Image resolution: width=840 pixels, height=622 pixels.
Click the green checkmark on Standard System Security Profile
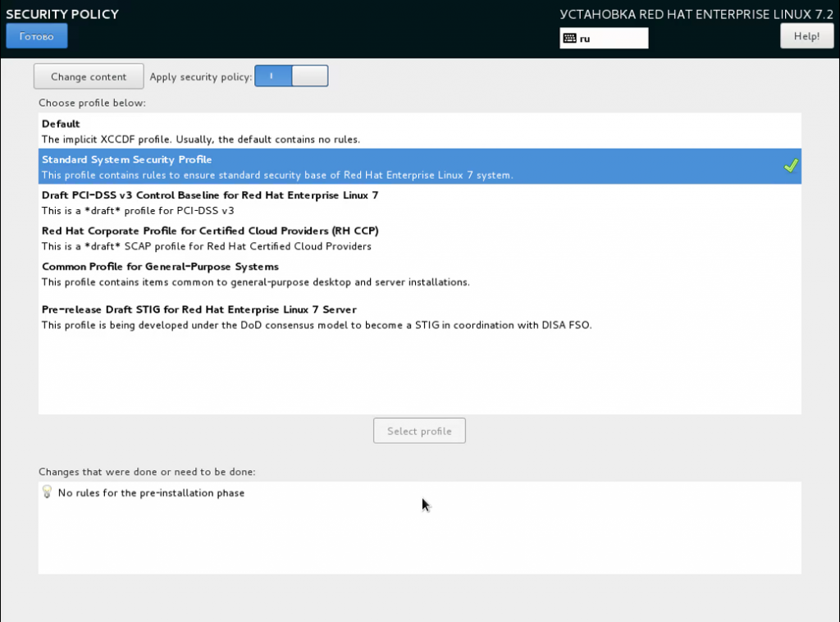tap(791, 165)
